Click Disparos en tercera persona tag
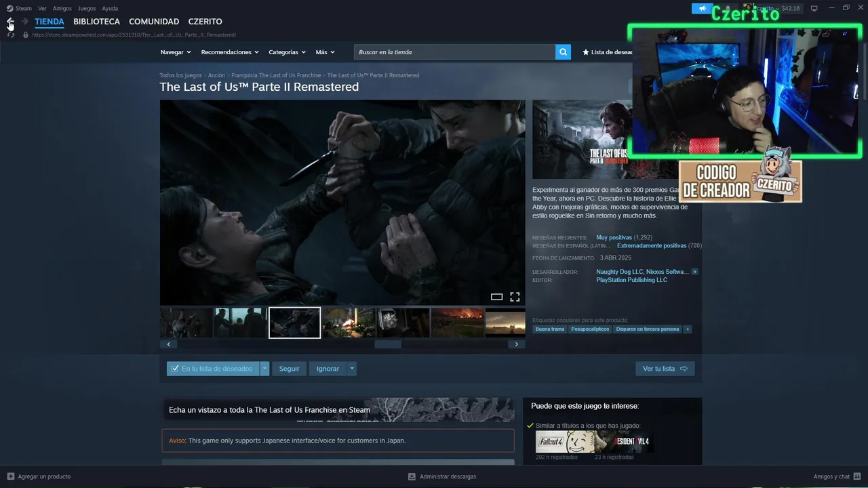868x488 pixels. (x=648, y=329)
